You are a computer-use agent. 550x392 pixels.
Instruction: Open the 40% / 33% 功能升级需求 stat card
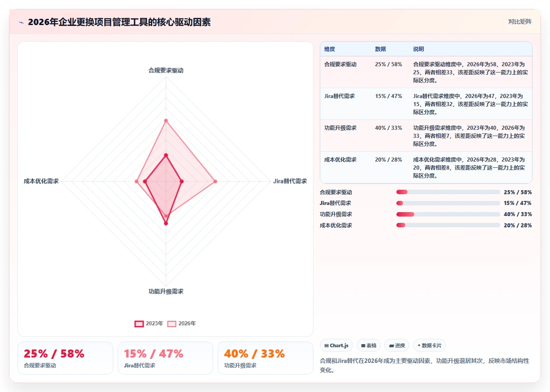(266, 358)
